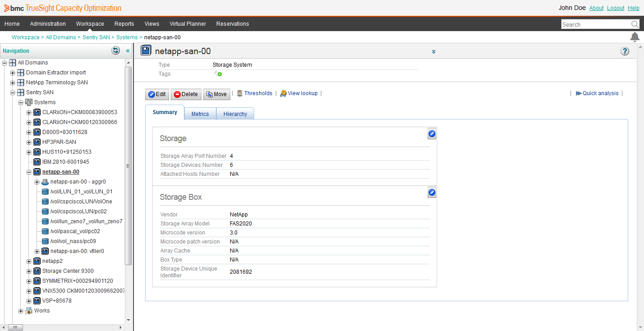Open the Workspace menu

click(90, 24)
